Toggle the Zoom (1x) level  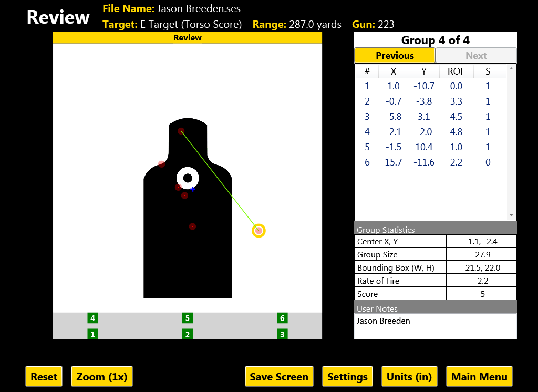coord(102,377)
